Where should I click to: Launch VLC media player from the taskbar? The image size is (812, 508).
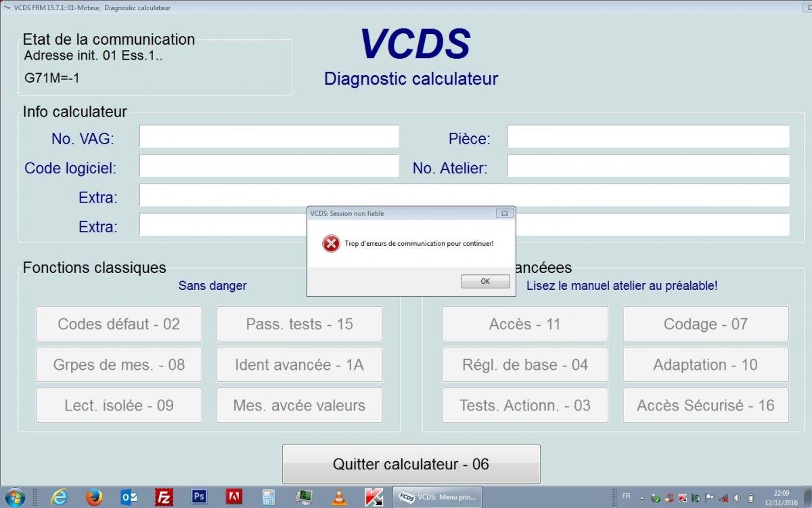coord(338,497)
